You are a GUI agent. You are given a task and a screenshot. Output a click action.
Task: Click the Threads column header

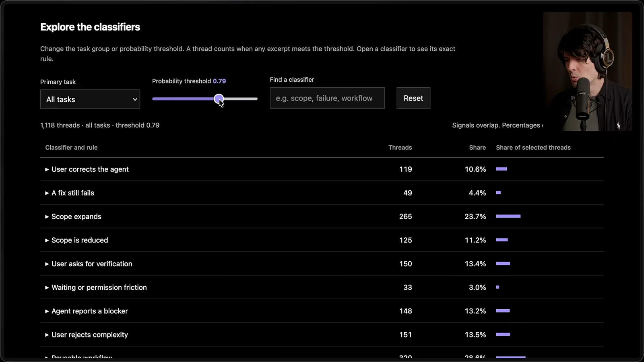tap(400, 148)
